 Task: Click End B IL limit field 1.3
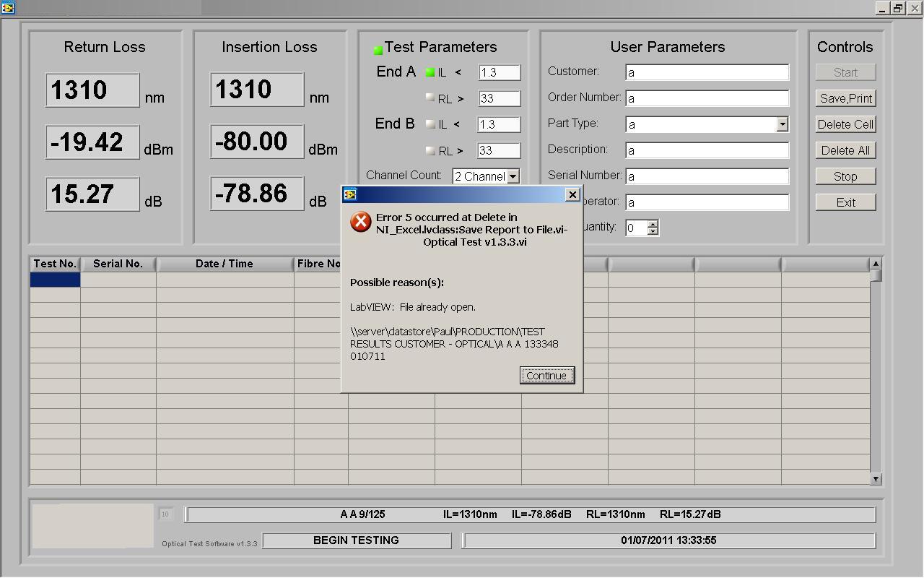[499, 124]
